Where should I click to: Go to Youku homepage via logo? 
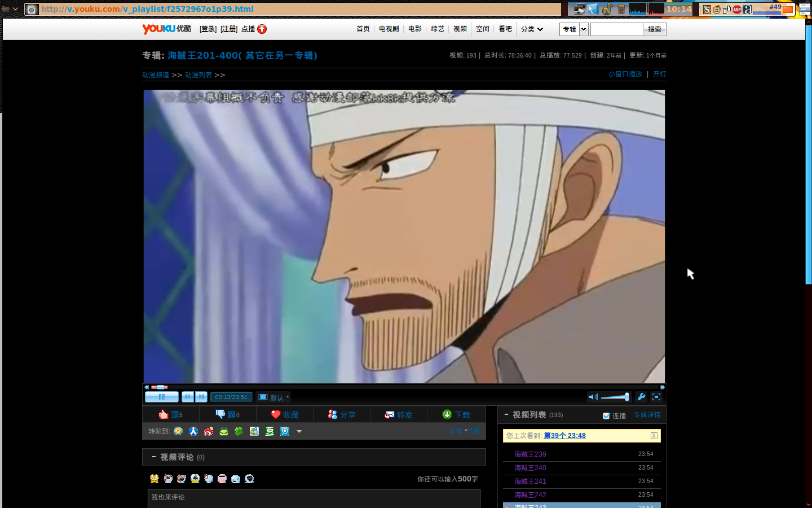167,29
